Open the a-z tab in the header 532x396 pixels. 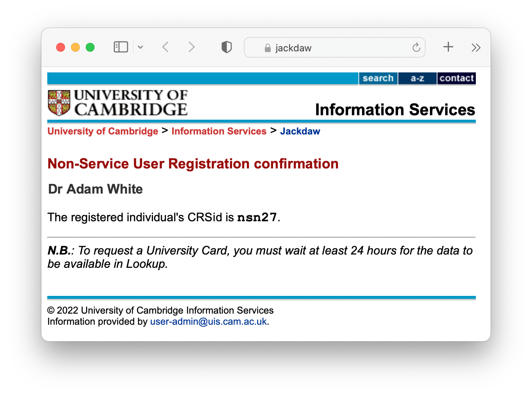(417, 78)
